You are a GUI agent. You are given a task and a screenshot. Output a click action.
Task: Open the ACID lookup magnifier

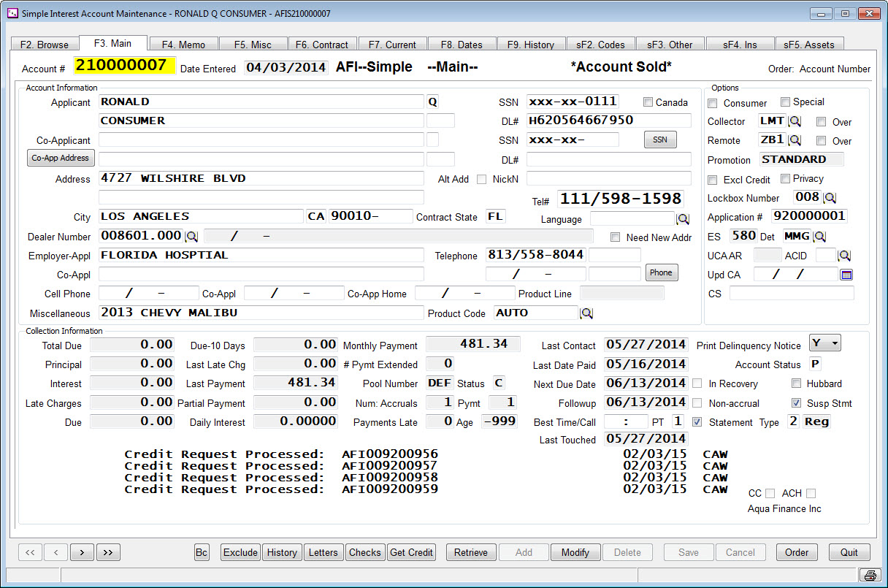tap(843, 255)
